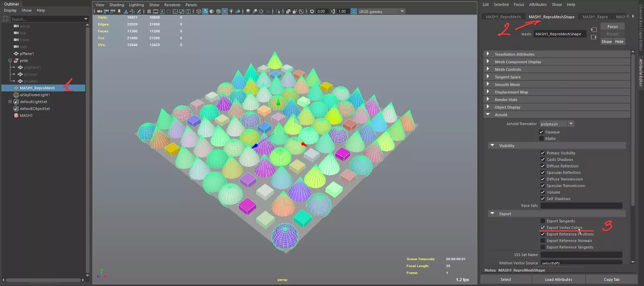Toggle the use all lights lightbulb icon
The image size is (644, 286).
pos(231,11)
